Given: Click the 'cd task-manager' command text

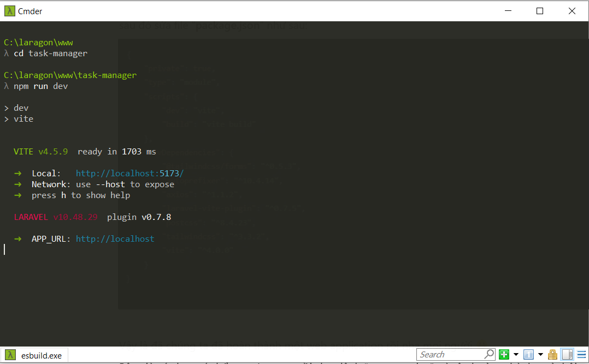Looking at the screenshot, I should click(x=51, y=53).
